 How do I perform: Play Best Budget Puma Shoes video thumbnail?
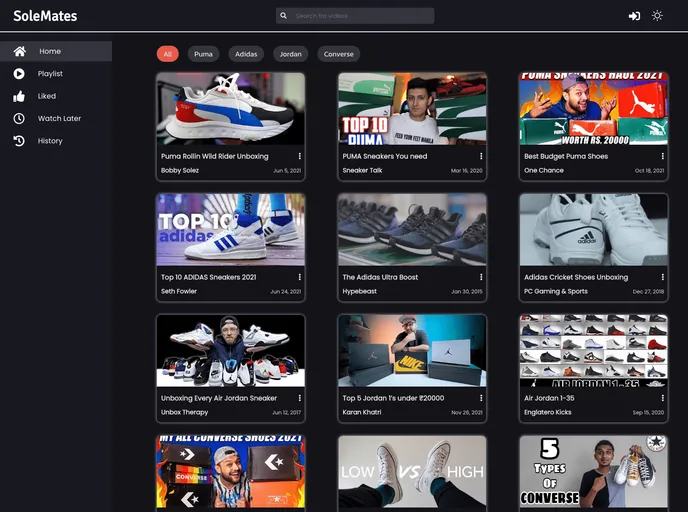pos(593,108)
